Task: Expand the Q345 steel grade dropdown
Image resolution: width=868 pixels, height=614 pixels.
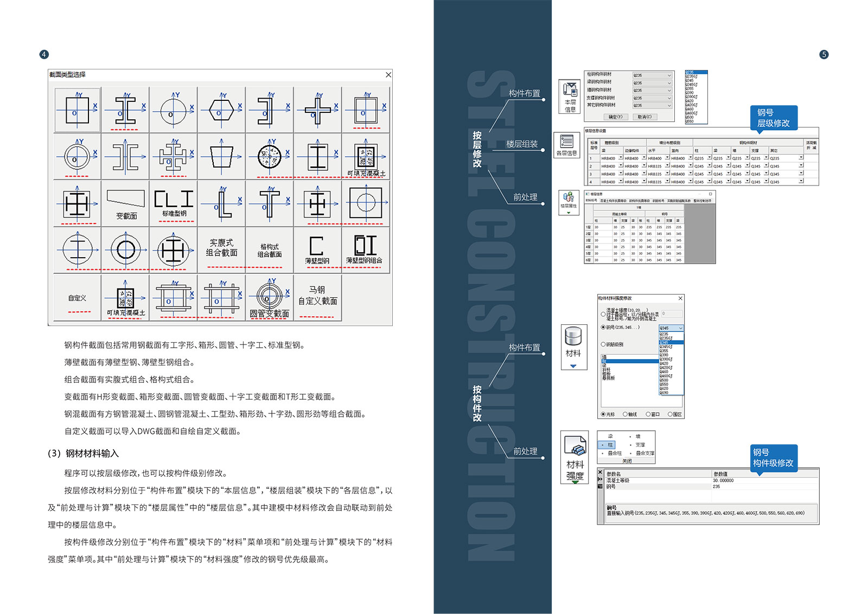Action: tap(672, 328)
